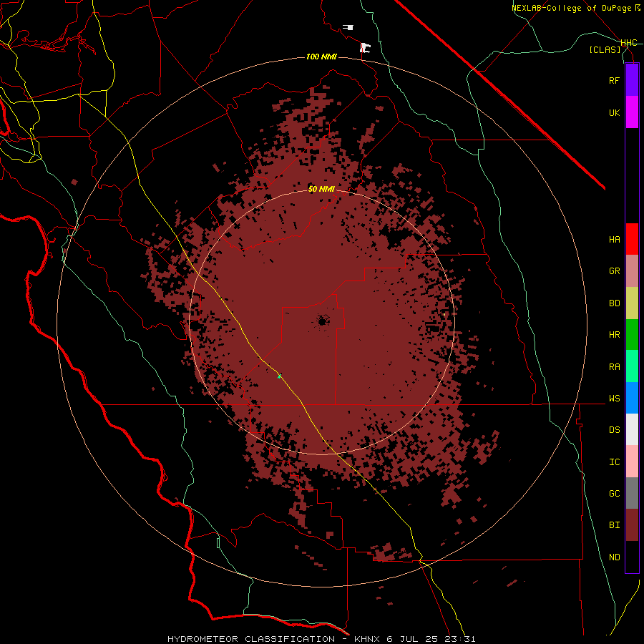This screenshot has height=644, width=644.
Task: Click the RF legend label
Action: [614, 80]
